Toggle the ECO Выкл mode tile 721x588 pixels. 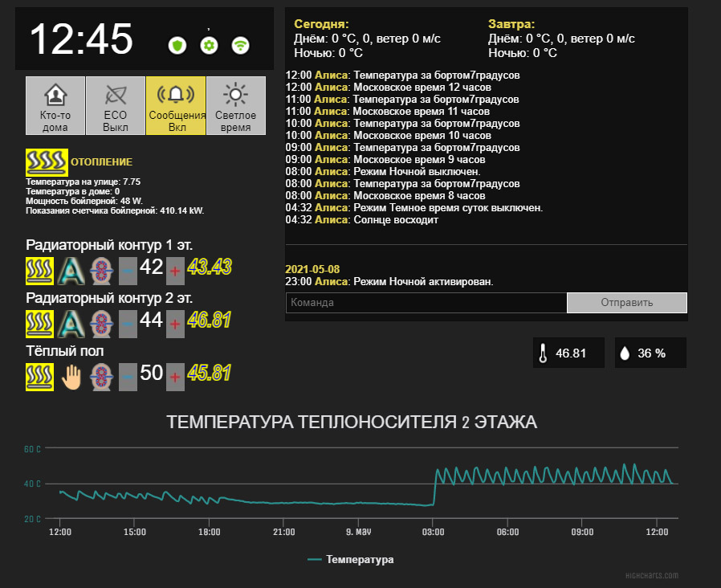(116, 105)
